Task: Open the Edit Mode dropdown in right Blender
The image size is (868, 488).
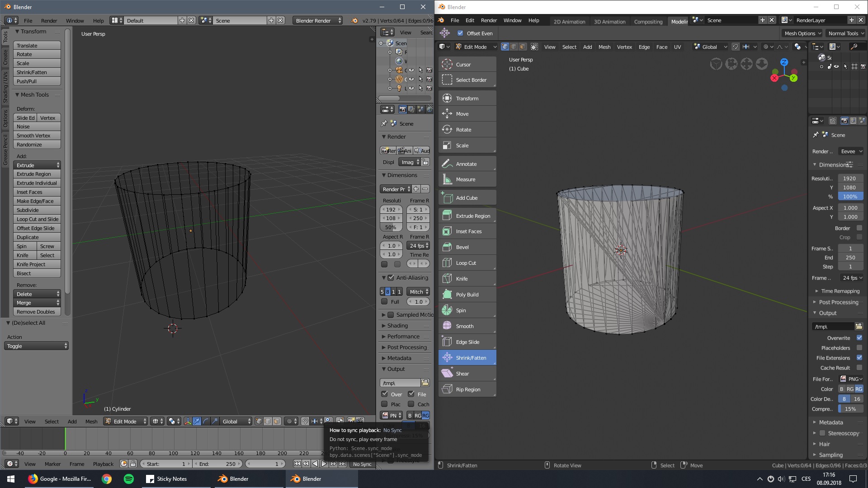Action: coord(476,47)
